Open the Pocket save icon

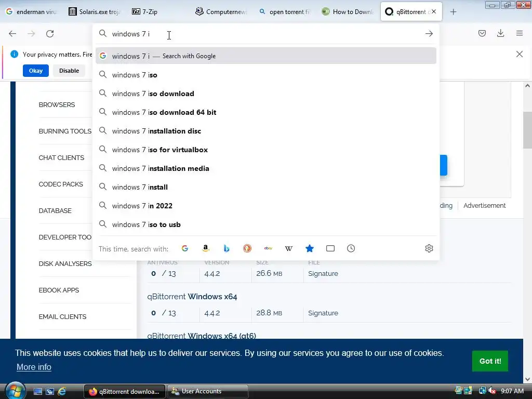[482, 33]
